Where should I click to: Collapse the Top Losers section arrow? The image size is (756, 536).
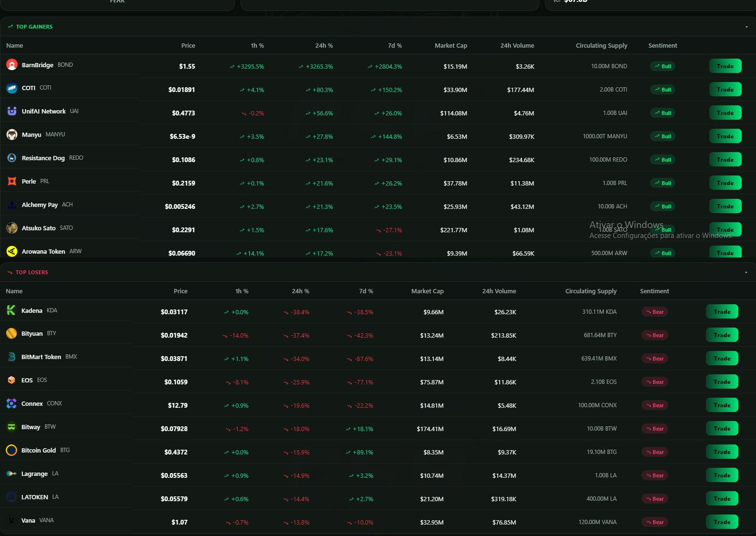746,272
